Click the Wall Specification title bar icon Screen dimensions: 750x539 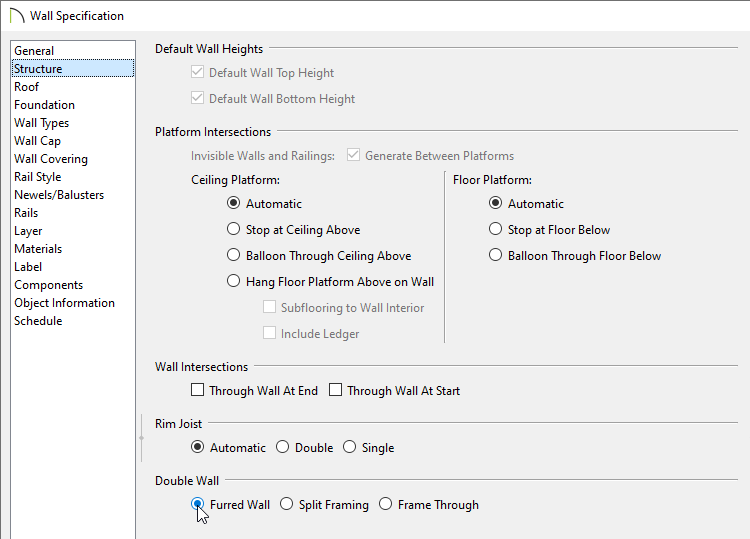click(x=17, y=16)
